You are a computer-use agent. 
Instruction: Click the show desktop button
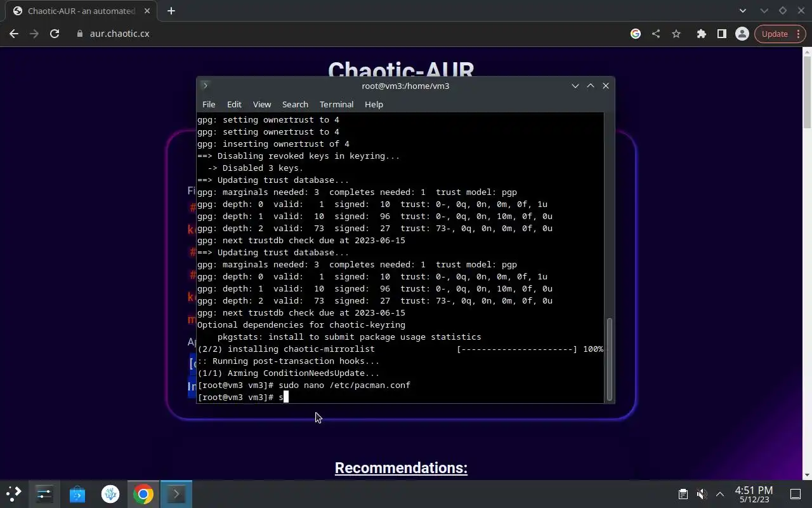(796, 494)
